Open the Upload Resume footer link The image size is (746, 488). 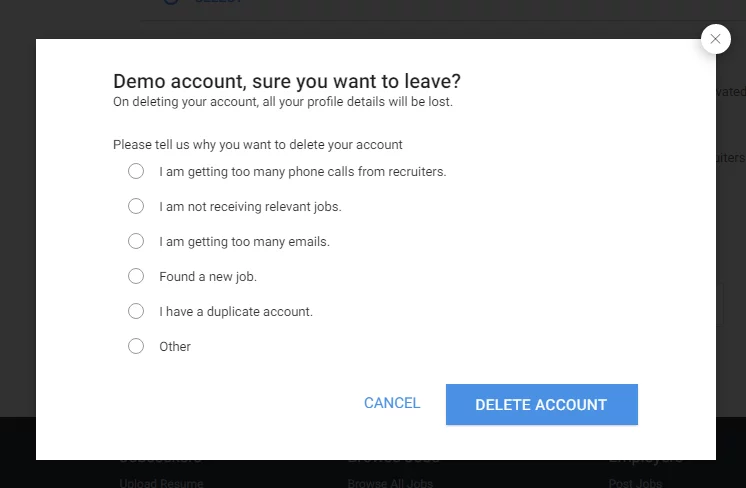[161, 483]
